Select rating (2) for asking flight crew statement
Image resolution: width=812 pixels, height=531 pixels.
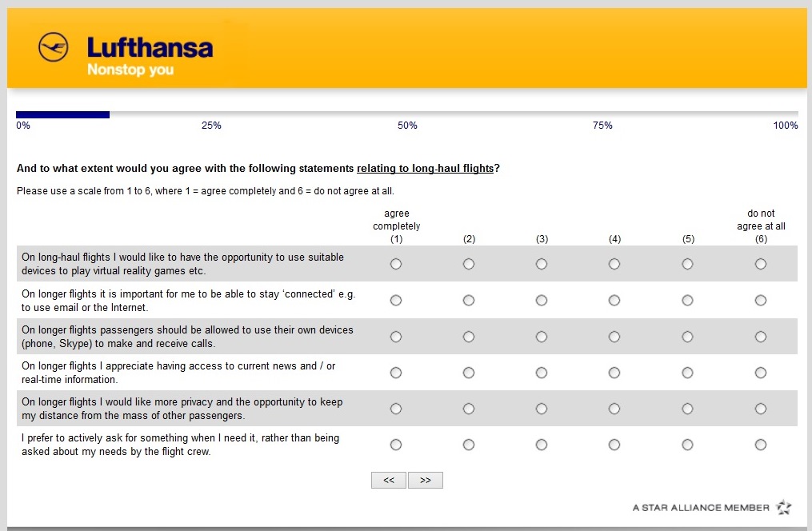pos(469,445)
